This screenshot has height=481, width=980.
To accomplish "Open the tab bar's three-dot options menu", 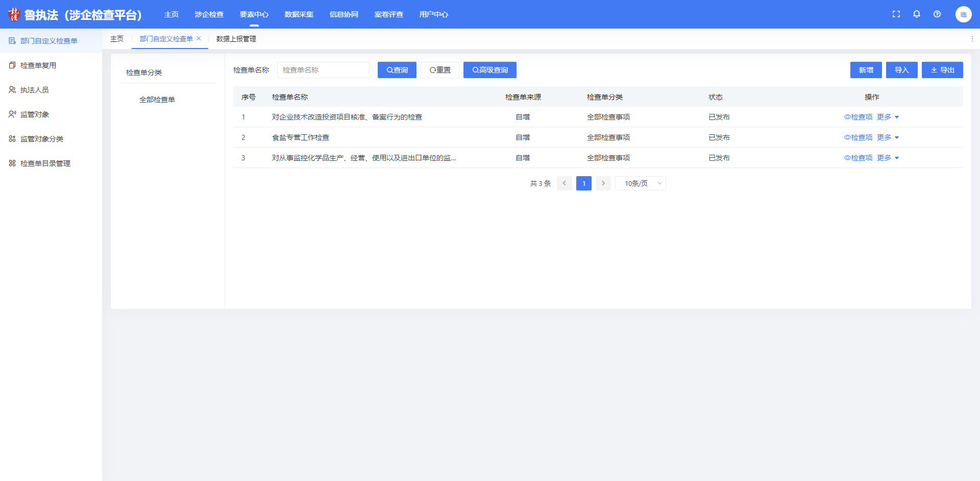I will click(x=972, y=39).
